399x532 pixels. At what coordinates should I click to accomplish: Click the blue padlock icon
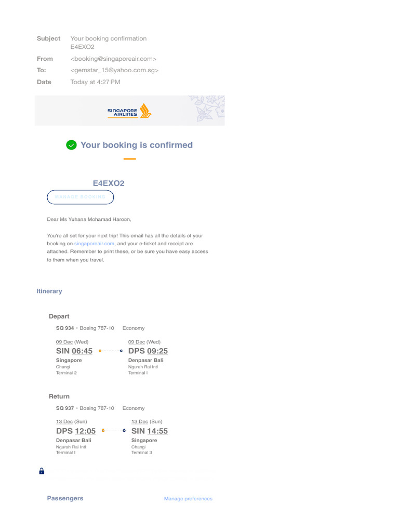42,471
